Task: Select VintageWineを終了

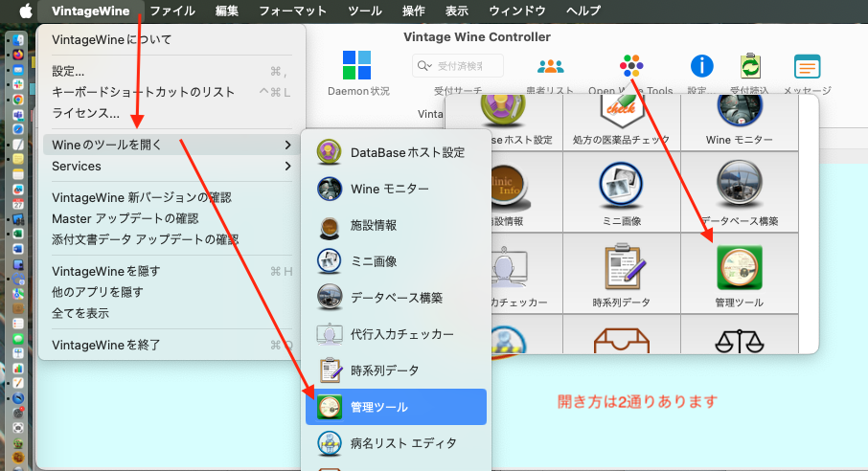Action: [171, 345]
